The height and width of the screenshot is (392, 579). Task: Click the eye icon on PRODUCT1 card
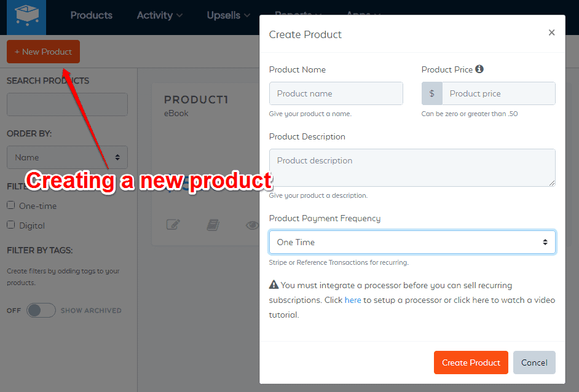pyautogui.click(x=251, y=225)
